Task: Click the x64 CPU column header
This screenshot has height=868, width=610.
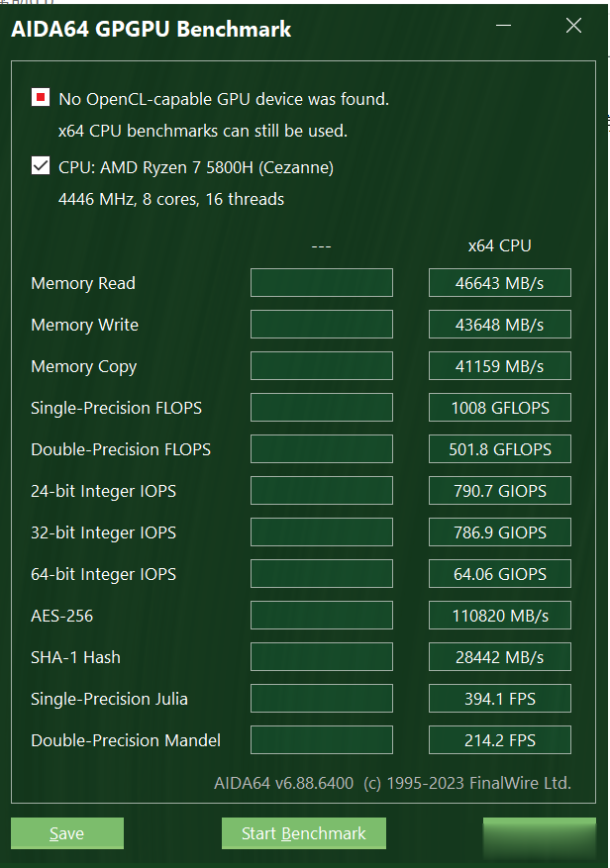Action: pos(500,245)
